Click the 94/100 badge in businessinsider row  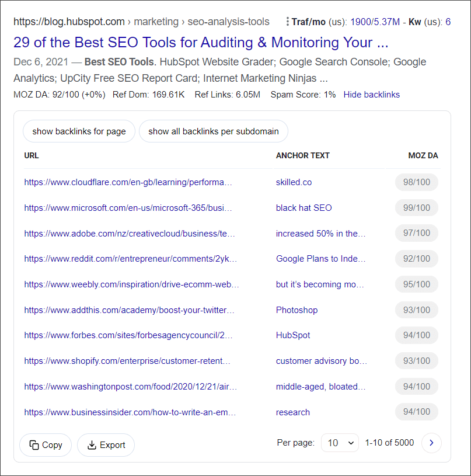[417, 412]
